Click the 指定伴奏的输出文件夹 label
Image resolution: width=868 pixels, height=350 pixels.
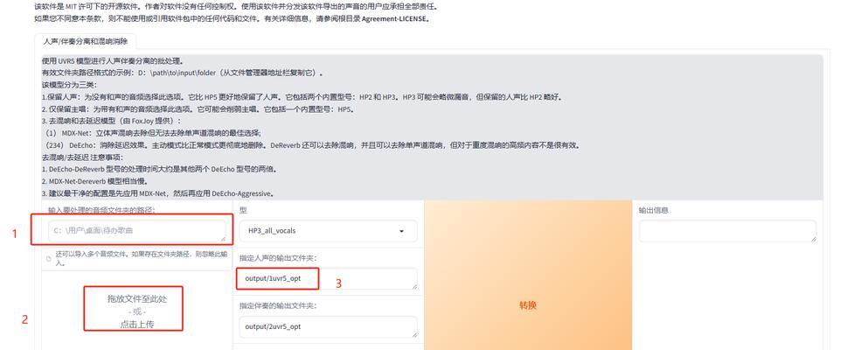(278, 305)
